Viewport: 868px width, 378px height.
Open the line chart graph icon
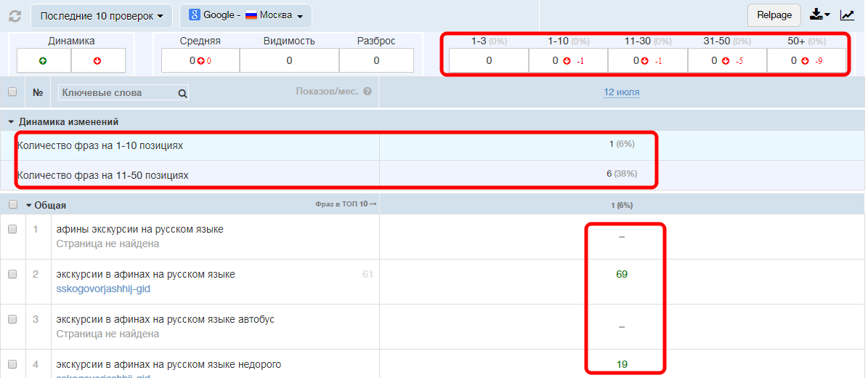click(x=847, y=15)
